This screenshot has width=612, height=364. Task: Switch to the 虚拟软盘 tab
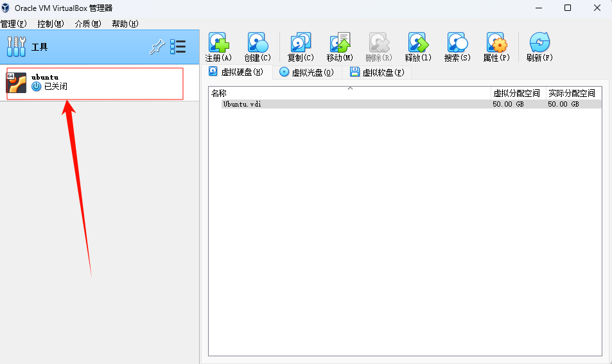click(377, 73)
